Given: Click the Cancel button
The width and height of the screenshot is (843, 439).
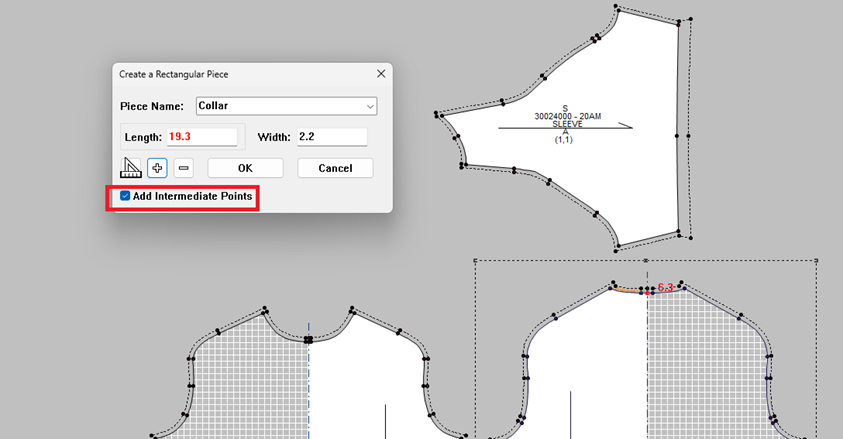Looking at the screenshot, I should pos(335,168).
